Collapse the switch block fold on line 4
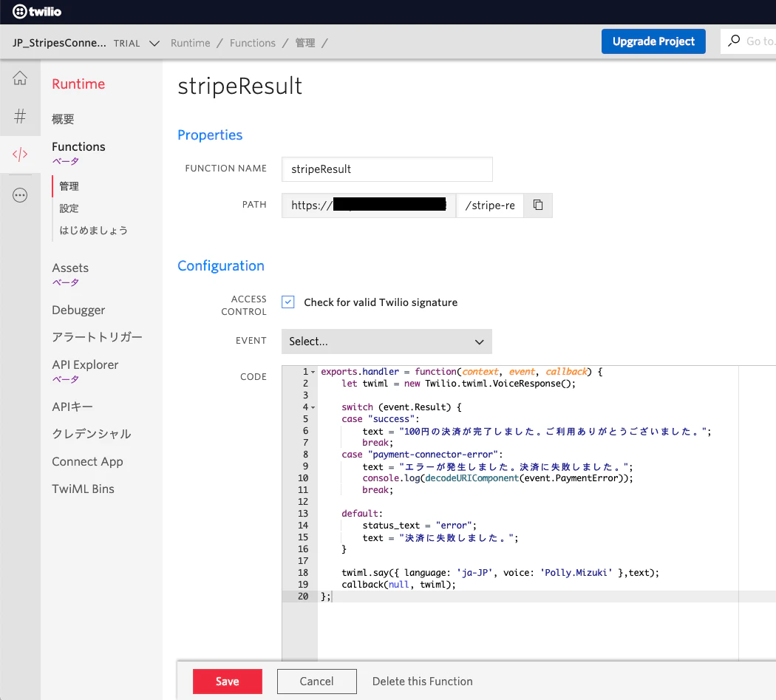The width and height of the screenshot is (776, 700). [313, 407]
